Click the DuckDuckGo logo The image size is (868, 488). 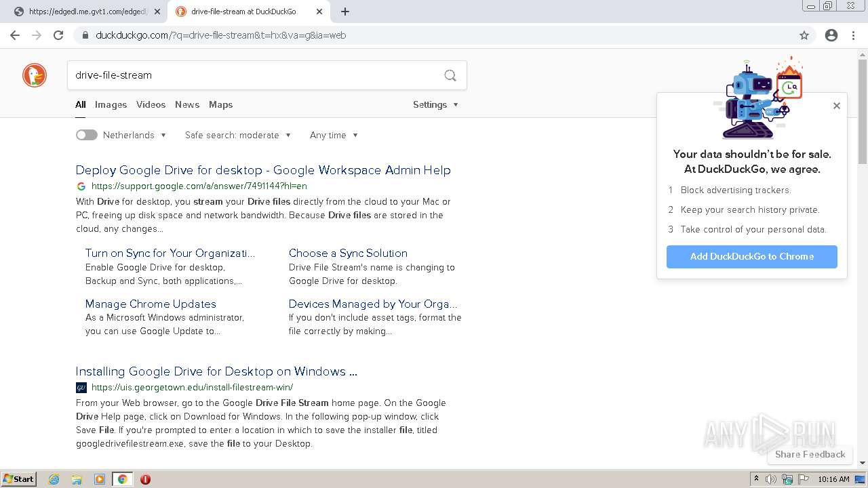35,75
